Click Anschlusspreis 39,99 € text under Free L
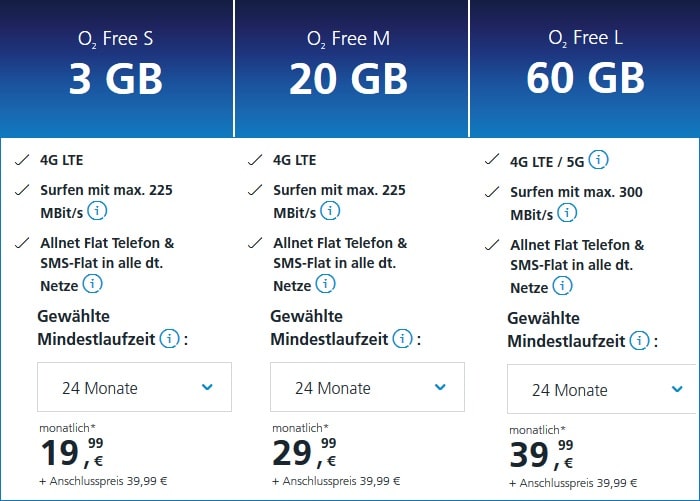This screenshot has height=501, width=700. 573,483
